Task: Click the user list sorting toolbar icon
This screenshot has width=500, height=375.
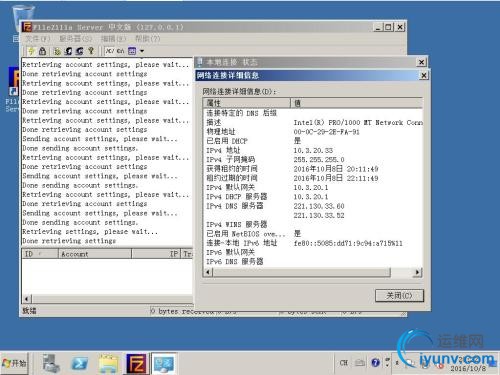Action: [132, 51]
